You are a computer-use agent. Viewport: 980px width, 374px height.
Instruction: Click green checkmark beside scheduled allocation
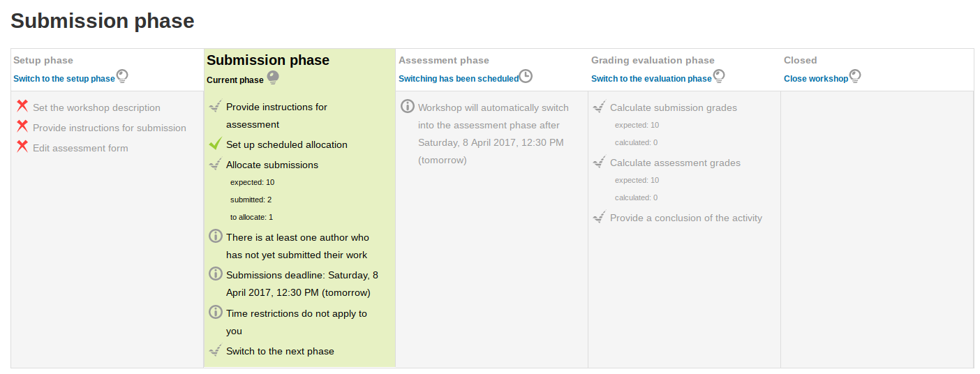(216, 144)
